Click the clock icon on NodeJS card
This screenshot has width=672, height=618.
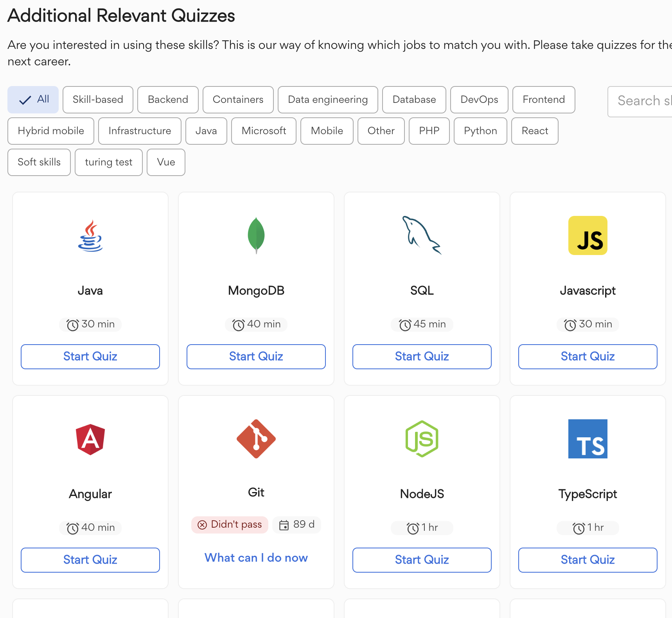[413, 528]
